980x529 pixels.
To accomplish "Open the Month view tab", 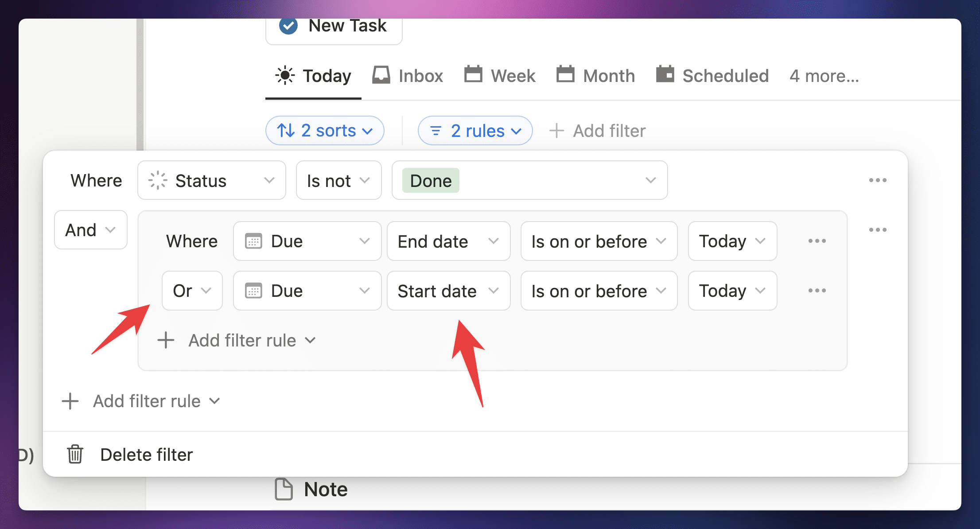I will (x=596, y=76).
